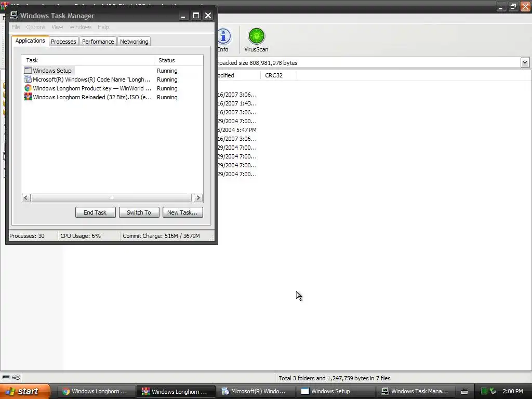Switch to the Performance tab
Viewport: 532px width, 399px height.
pos(98,42)
